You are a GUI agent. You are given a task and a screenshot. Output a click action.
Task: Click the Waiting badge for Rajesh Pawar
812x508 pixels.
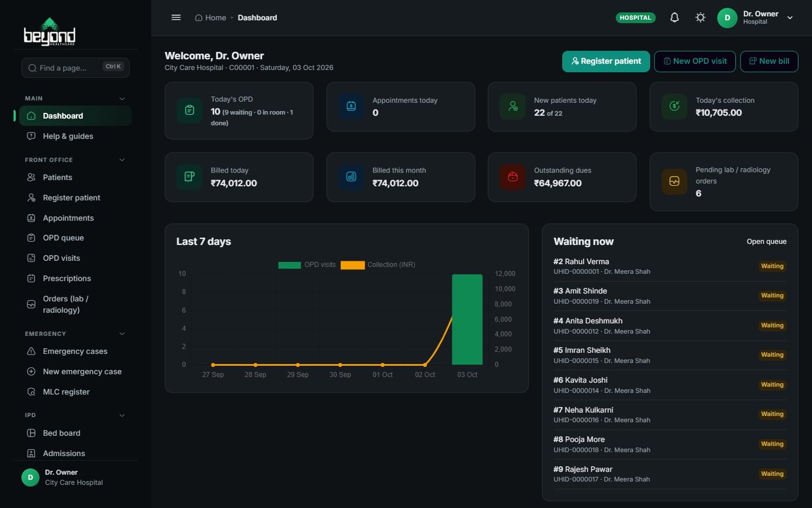[772, 474]
